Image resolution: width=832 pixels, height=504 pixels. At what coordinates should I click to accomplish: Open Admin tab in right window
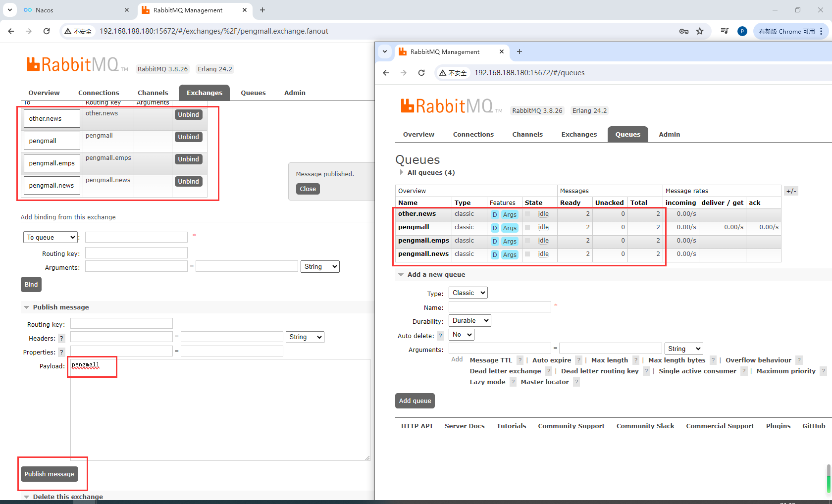pos(670,134)
